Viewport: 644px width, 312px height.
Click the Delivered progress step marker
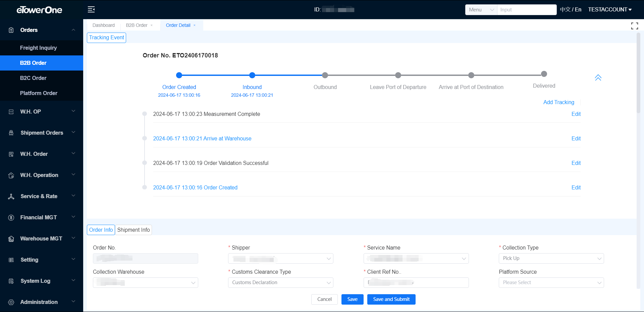point(544,74)
